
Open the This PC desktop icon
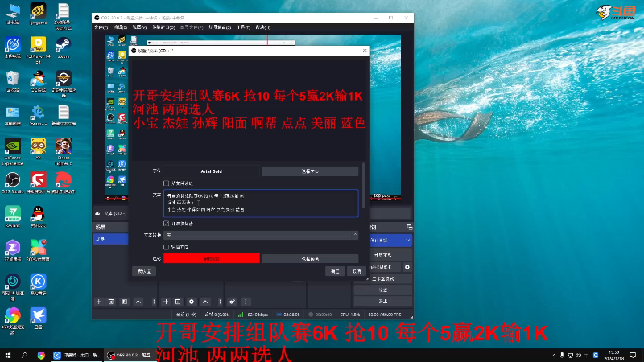click(x=13, y=14)
